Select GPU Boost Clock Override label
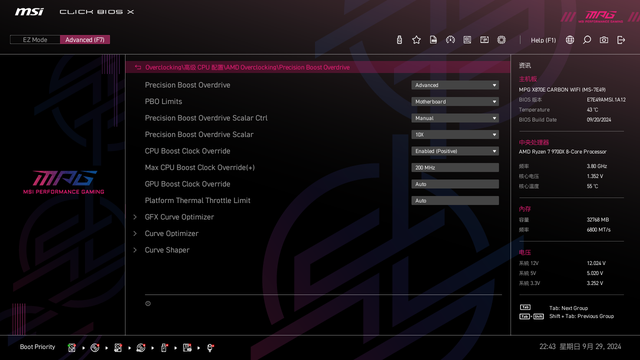 [187, 184]
